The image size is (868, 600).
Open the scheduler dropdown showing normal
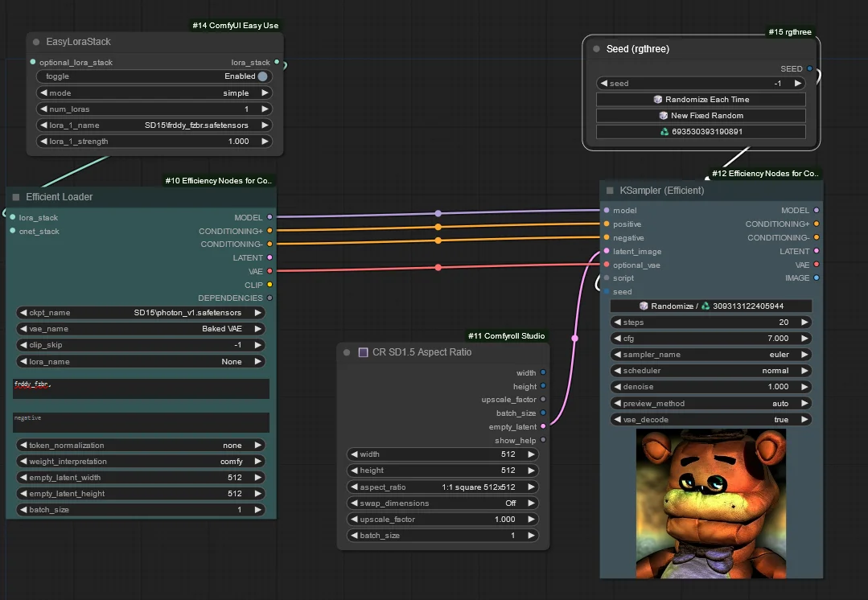coord(711,370)
